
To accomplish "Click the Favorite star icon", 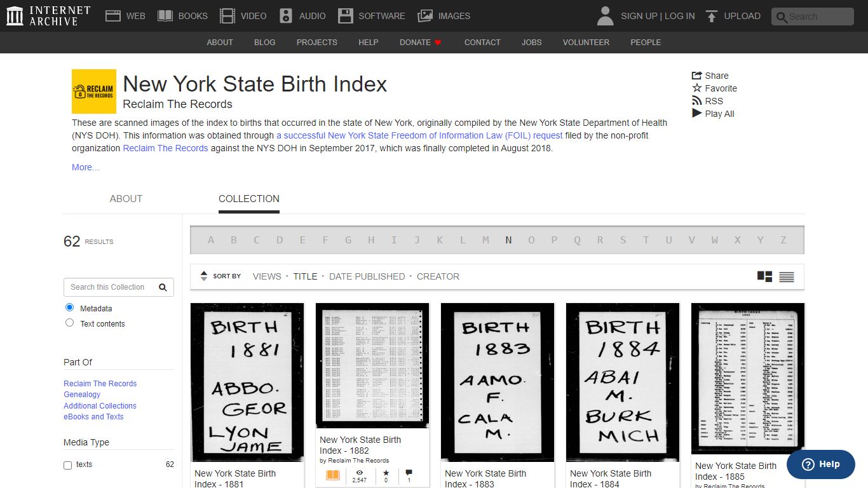I will [697, 88].
